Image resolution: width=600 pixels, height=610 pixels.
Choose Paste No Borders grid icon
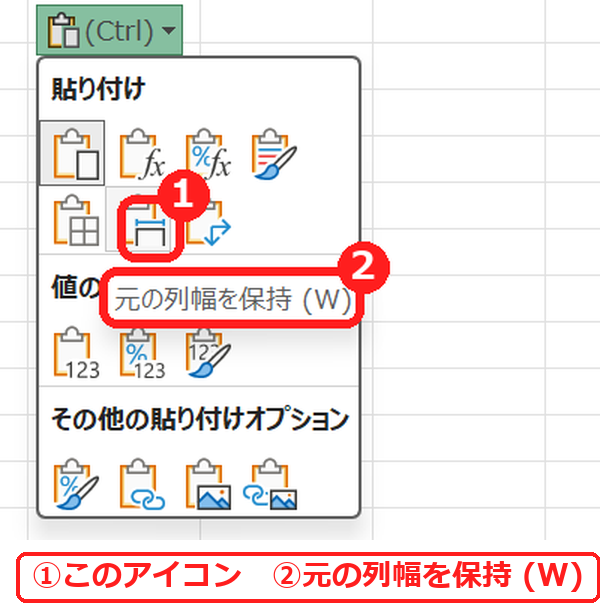point(74,220)
